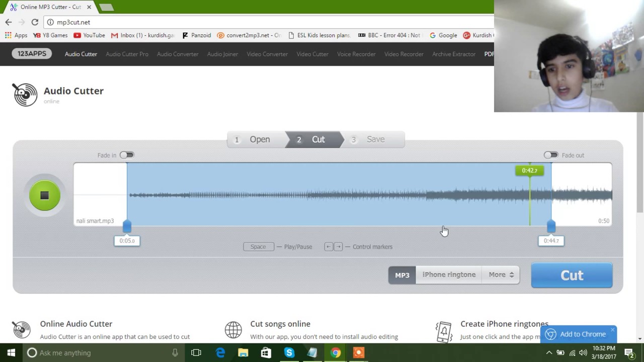Open Audio Cutter in the nav bar
The width and height of the screenshot is (644, 362).
point(80,54)
